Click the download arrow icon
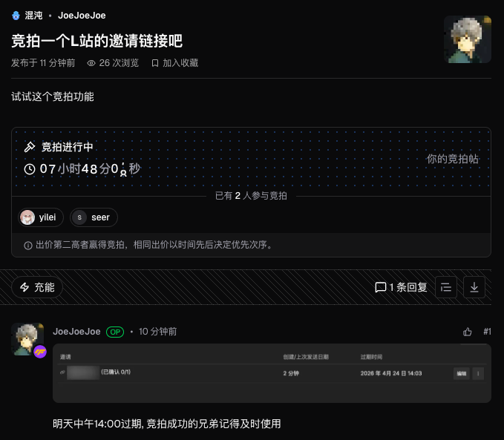504x440 pixels. tap(474, 287)
